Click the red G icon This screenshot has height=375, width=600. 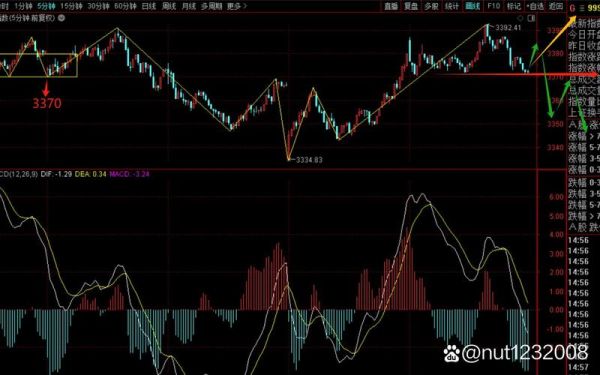[x=573, y=8]
